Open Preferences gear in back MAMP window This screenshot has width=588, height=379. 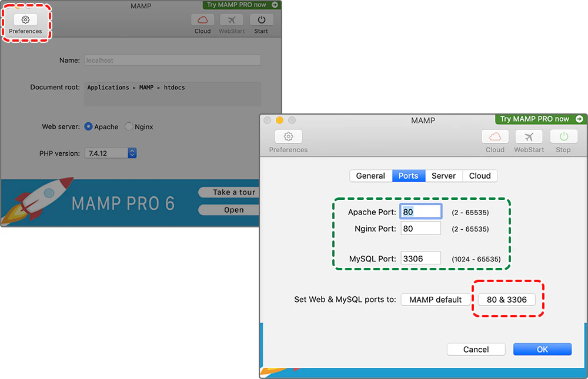25,20
